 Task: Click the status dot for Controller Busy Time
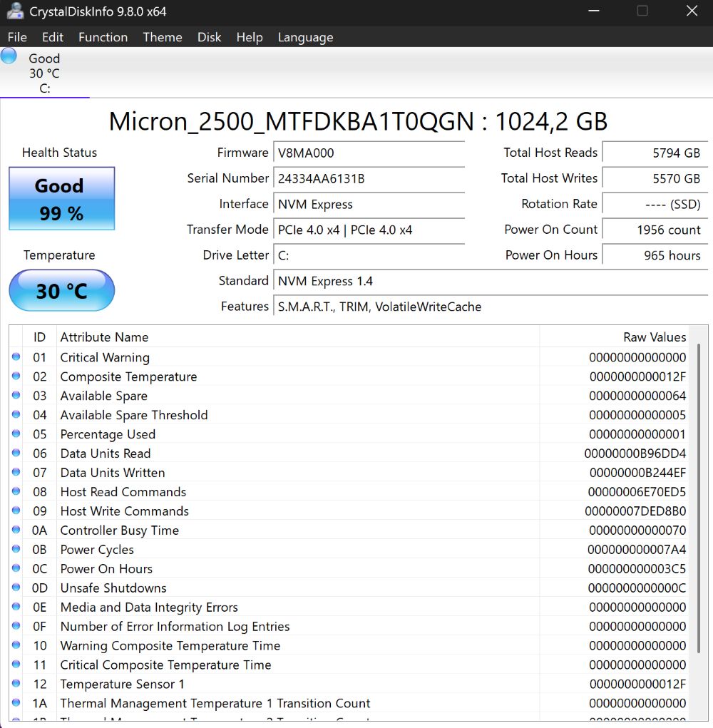[x=16, y=530]
